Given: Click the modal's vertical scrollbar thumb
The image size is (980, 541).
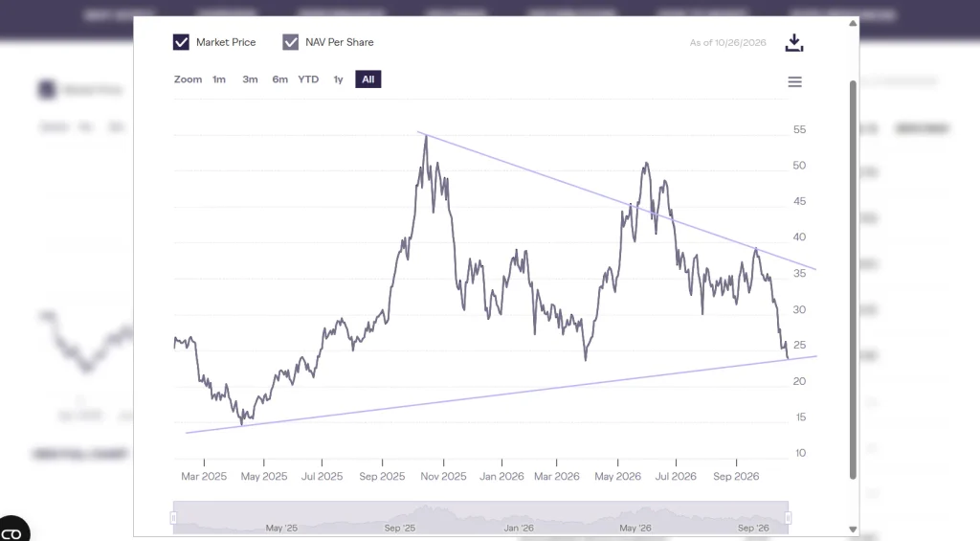Looking at the screenshot, I should tap(853, 280).
